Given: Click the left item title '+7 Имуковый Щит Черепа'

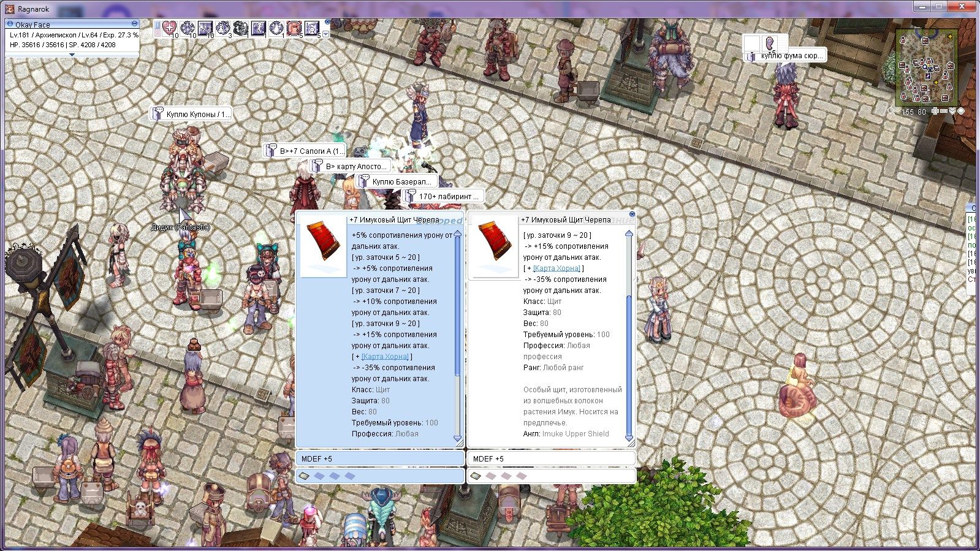Looking at the screenshot, I should [394, 219].
